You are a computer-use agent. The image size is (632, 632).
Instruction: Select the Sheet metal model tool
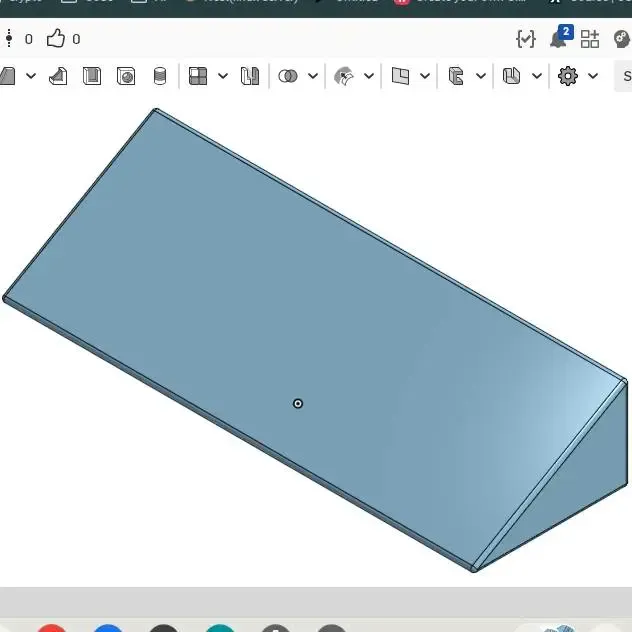(511, 76)
